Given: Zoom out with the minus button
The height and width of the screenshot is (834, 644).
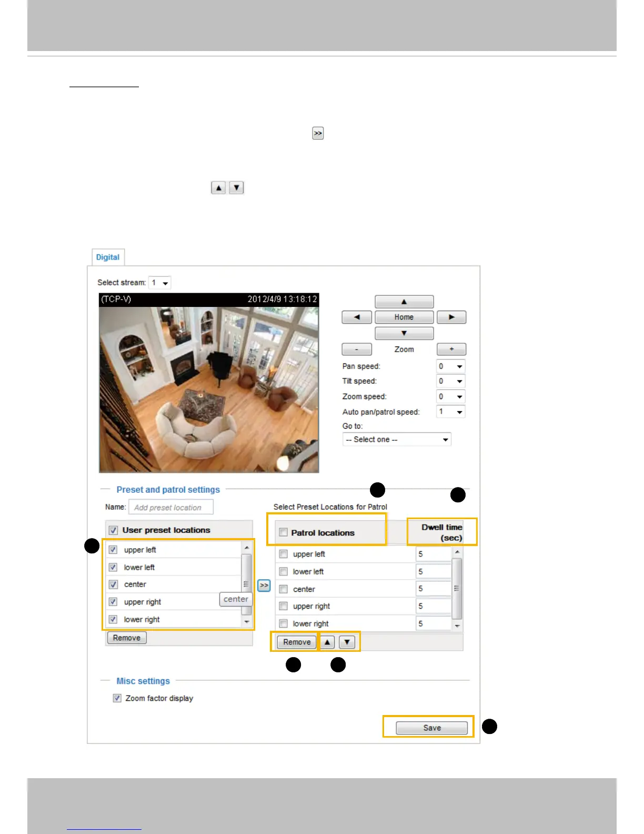Looking at the screenshot, I should coord(357,349).
